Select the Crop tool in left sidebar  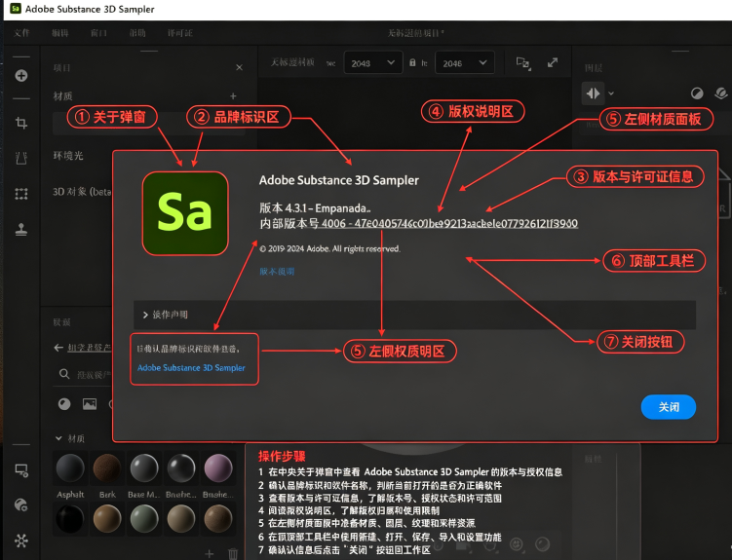[21, 123]
